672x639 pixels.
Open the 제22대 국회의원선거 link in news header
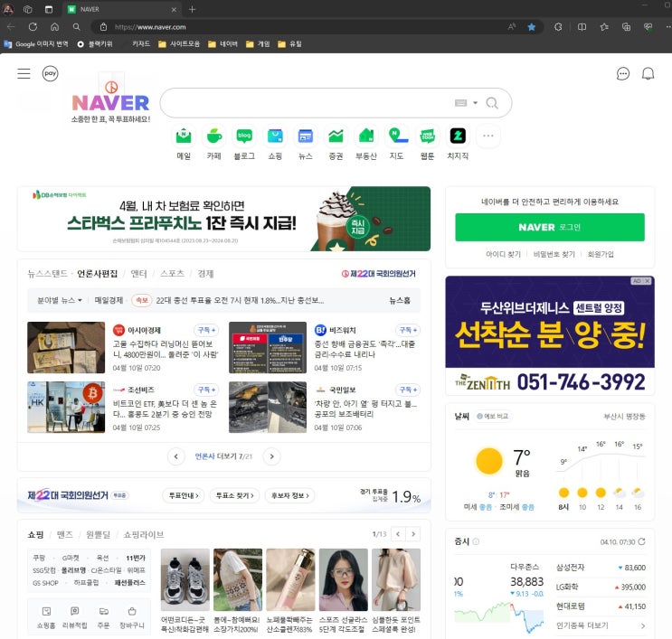378,274
